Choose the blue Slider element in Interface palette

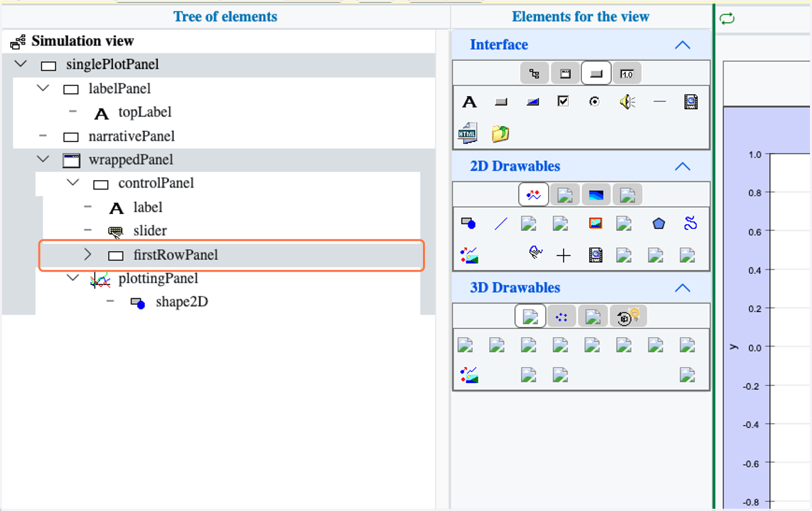click(x=533, y=102)
